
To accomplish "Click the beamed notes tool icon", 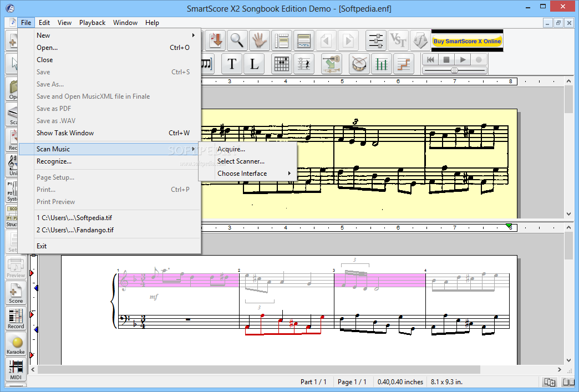I will tap(207, 64).
